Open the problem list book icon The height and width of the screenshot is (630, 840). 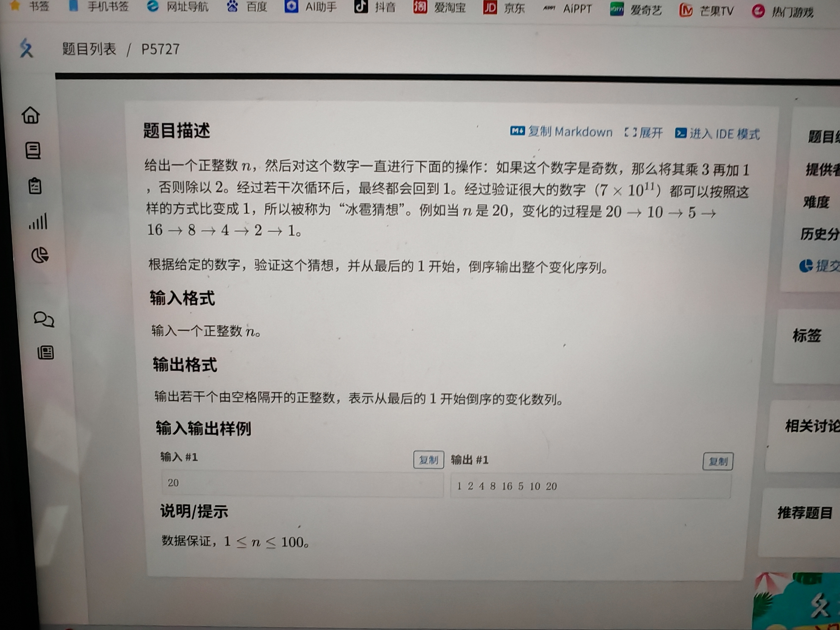tap(33, 150)
